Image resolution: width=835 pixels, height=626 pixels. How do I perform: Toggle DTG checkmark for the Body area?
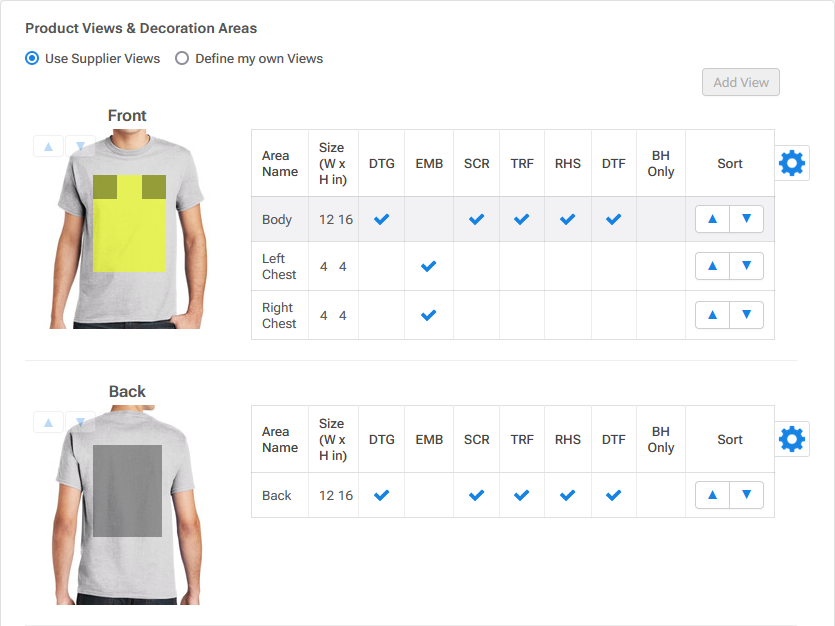(x=380, y=219)
